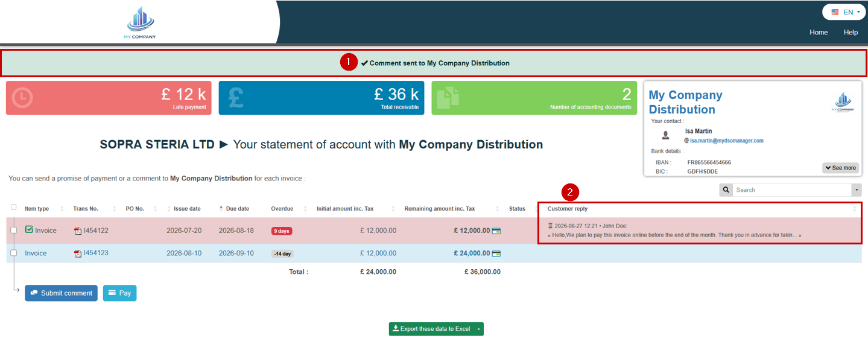Open the Help menu item
Screen dimensions: 868x347
[x=851, y=33]
